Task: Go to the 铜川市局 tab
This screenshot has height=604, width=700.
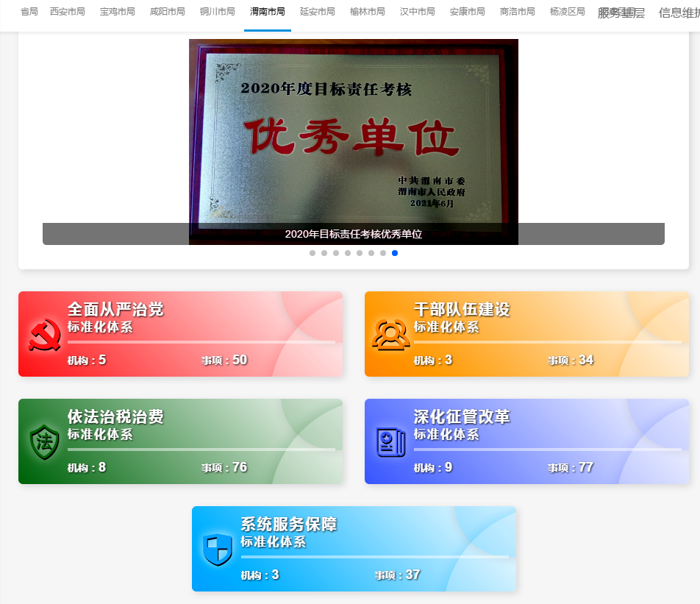Action: tap(218, 12)
